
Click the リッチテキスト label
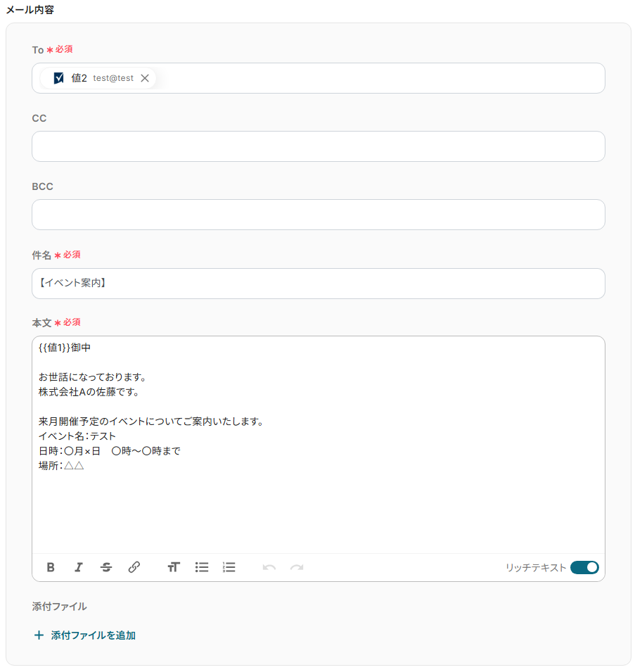[536, 567]
